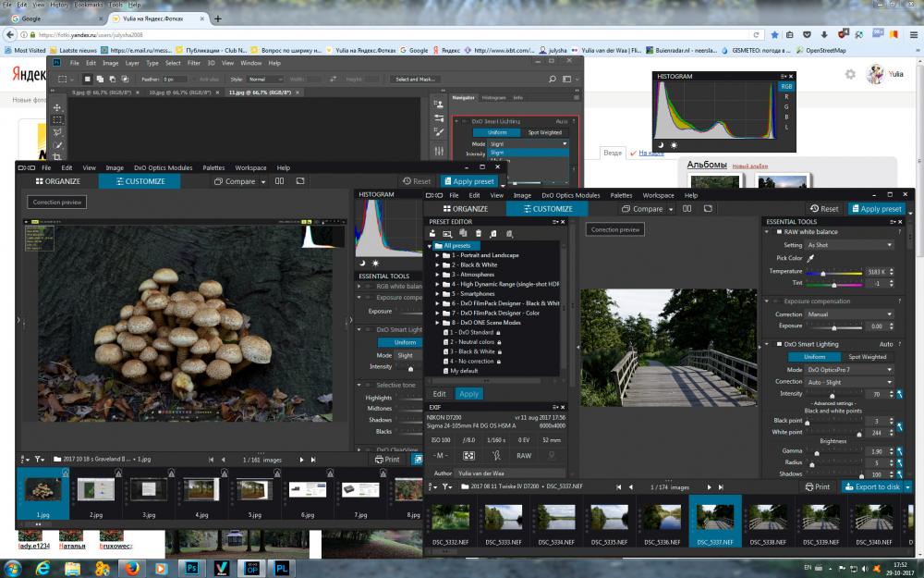This screenshot has width=924, height=578.
Task: Click the Windows Start button
Action: click(x=12, y=568)
